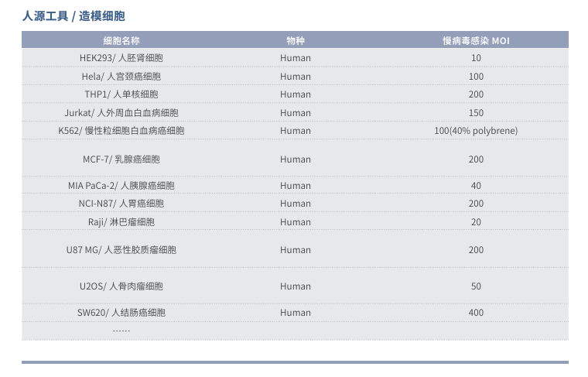The width and height of the screenshot is (588, 377).
Task: Click the MIA PaCa-2/ 人胰腺癌细胞 entry
Action: click(x=121, y=186)
